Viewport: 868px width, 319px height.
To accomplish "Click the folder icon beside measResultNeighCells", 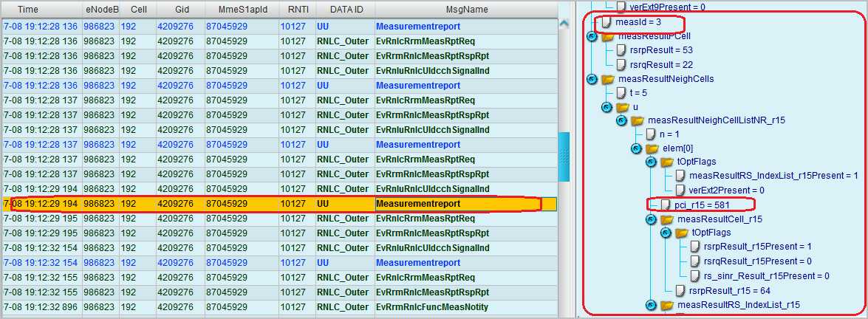I will point(607,79).
